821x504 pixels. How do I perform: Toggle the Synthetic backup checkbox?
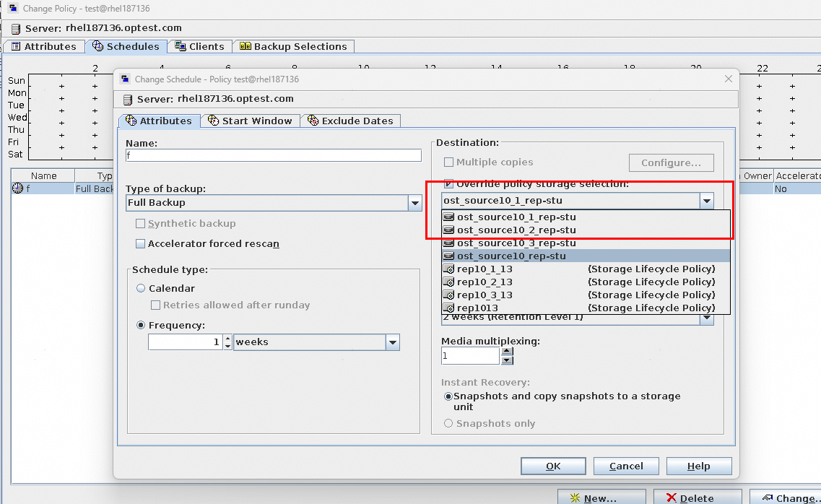(x=140, y=223)
